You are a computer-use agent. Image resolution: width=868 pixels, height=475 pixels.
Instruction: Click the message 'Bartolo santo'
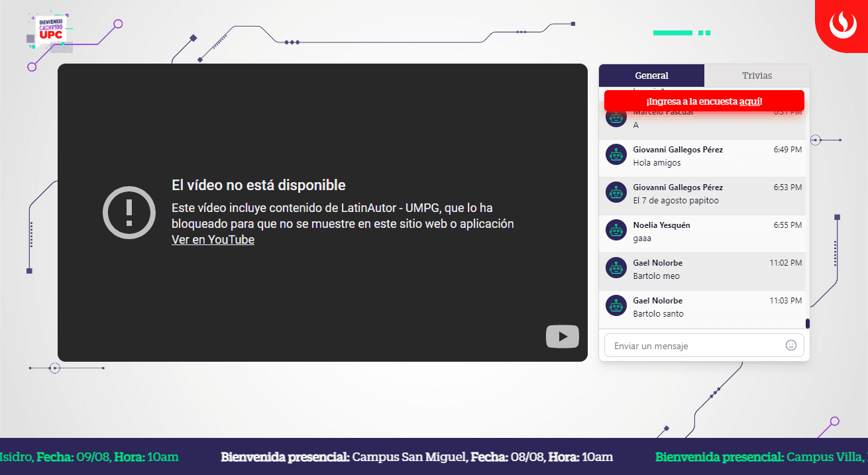click(659, 314)
